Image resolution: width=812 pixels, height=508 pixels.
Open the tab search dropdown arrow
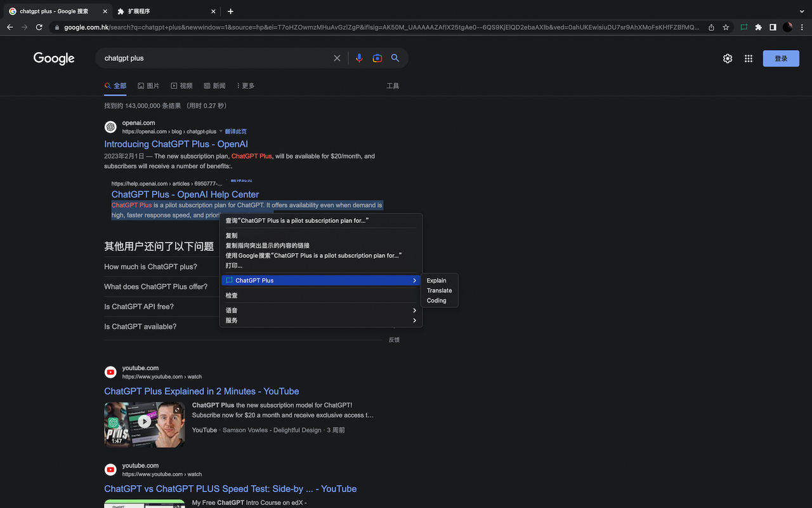[802, 11]
